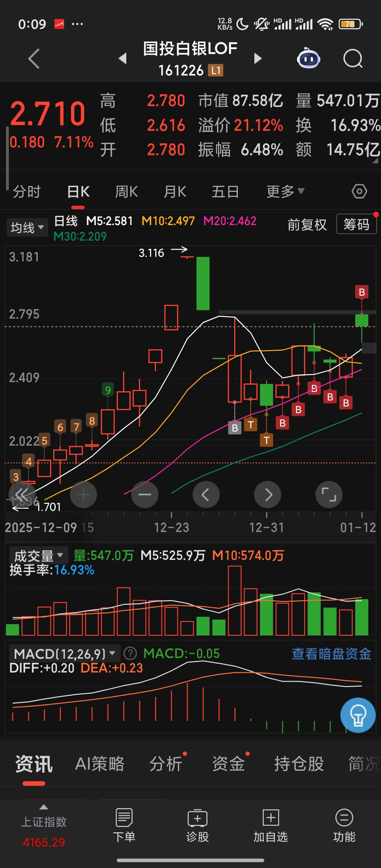The image size is (381, 868).
Task: Tap the stock name 国投白银LOF
Action: [x=190, y=48]
